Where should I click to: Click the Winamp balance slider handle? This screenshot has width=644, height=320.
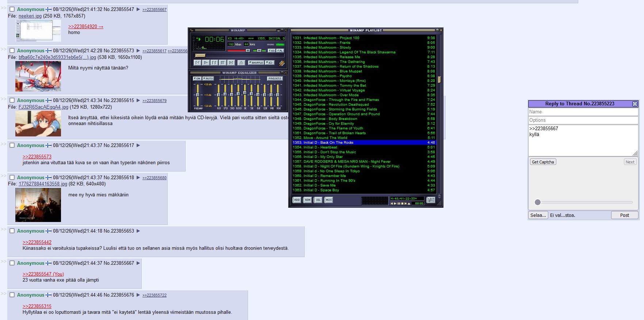(x=259, y=50)
